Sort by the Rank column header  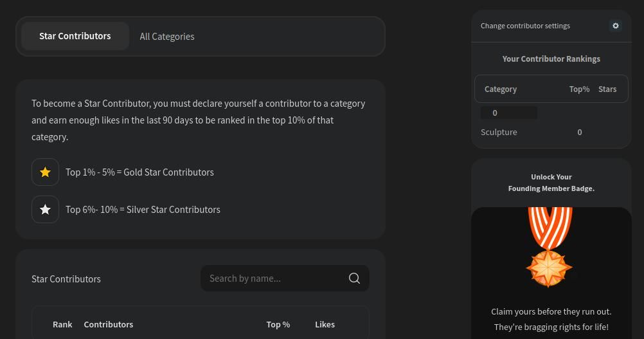(62, 324)
